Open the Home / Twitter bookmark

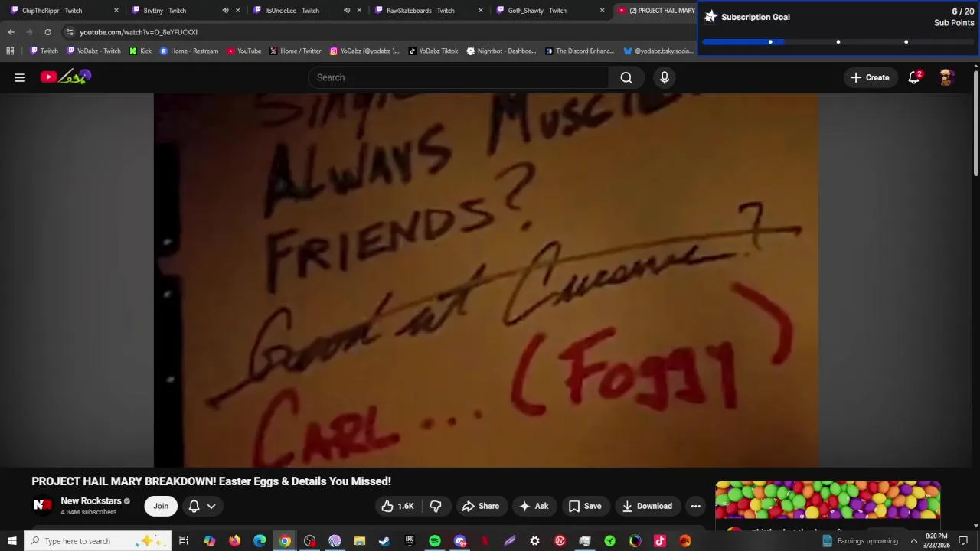coord(295,51)
